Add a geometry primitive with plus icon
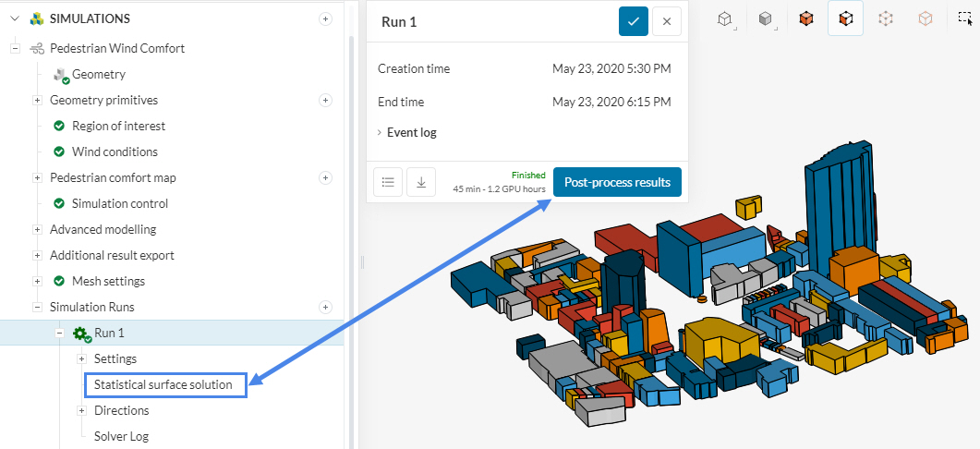Image resolution: width=980 pixels, height=449 pixels. pos(325,100)
